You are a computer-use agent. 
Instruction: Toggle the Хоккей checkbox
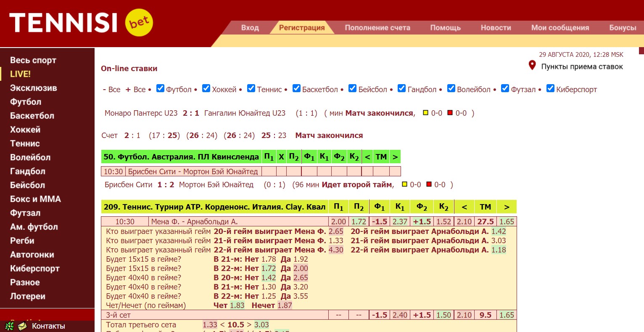pos(206,88)
